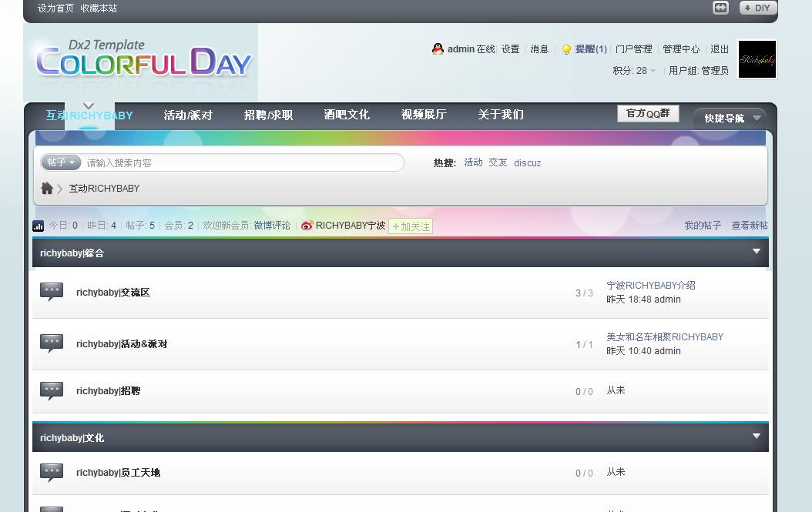Viewport: 812px width, 512px height.
Task: Select the 互动RICHYBABY navigation tab
Action: 89,115
